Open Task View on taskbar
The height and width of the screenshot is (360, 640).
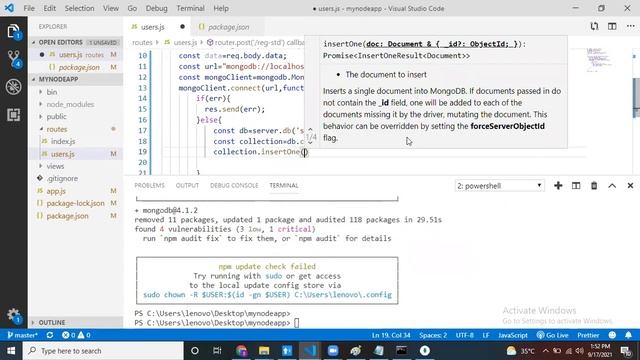pos(217,351)
